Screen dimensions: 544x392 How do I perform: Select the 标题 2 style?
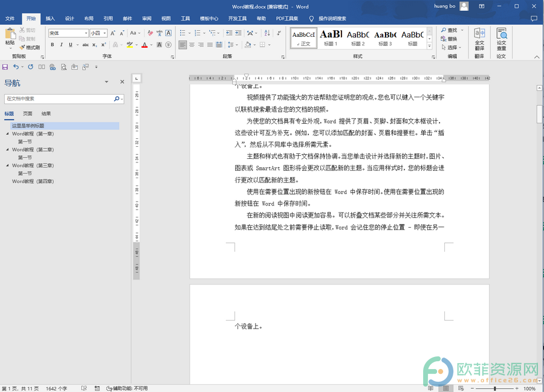point(358,38)
